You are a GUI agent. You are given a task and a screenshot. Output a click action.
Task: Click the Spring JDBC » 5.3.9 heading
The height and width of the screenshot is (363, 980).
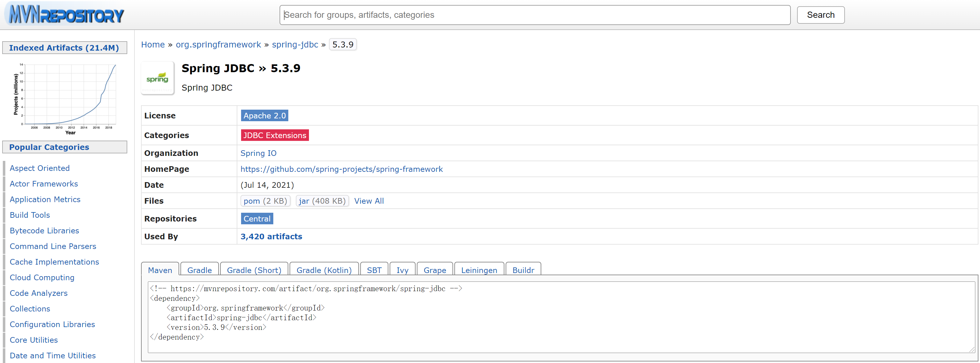click(x=241, y=68)
